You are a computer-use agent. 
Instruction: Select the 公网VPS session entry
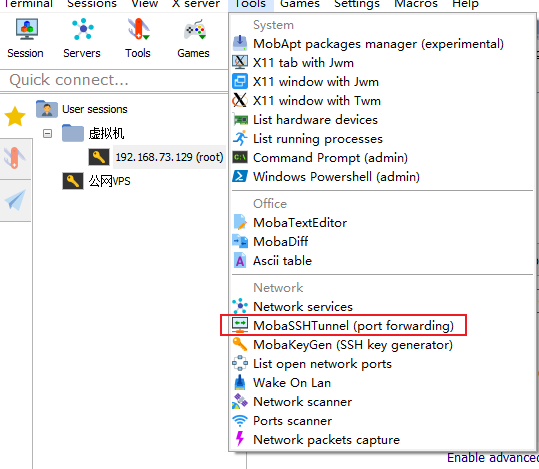[109, 181]
